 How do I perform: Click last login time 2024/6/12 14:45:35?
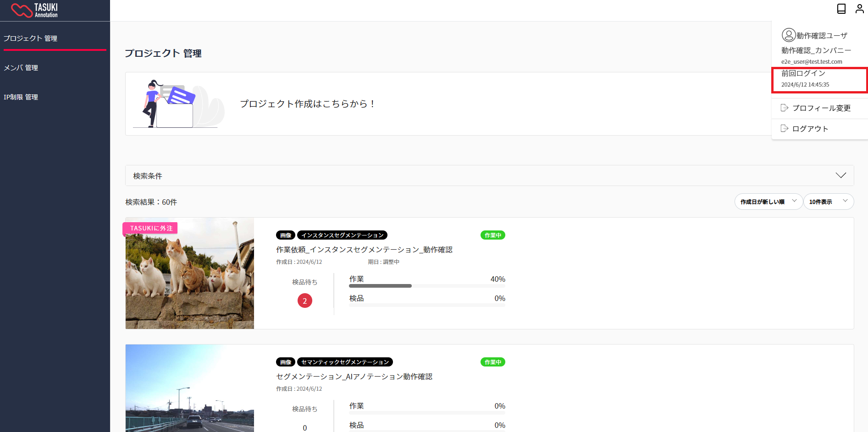pyautogui.click(x=805, y=84)
